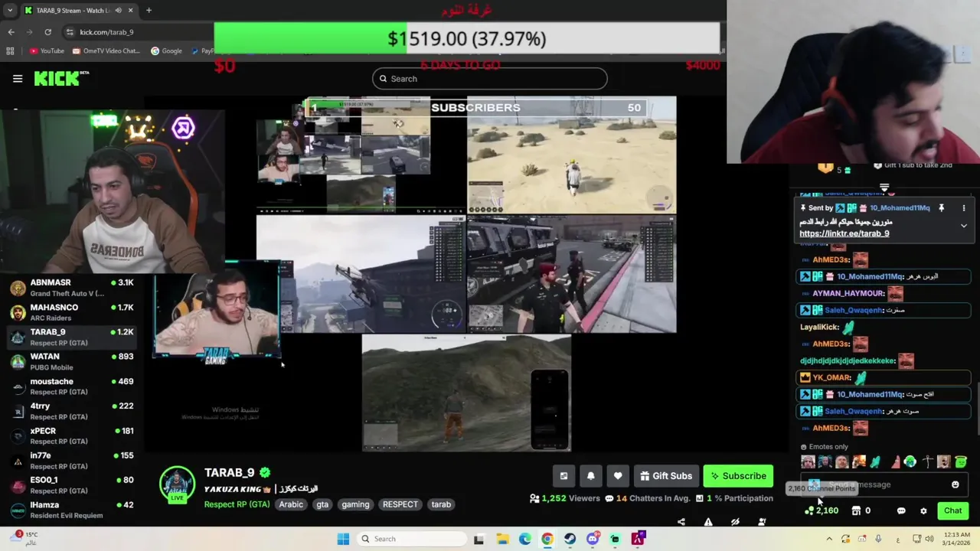The width and height of the screenshot is (980, 551).
Task: Open chat bubble options icon
Action: point(901,510)
